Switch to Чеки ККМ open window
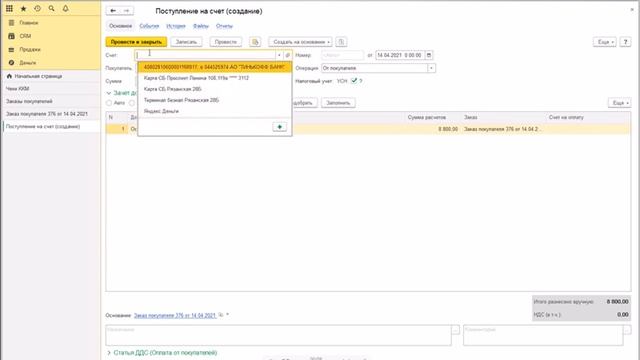Screen dimensions: 640x360 (x=18, y=89)
